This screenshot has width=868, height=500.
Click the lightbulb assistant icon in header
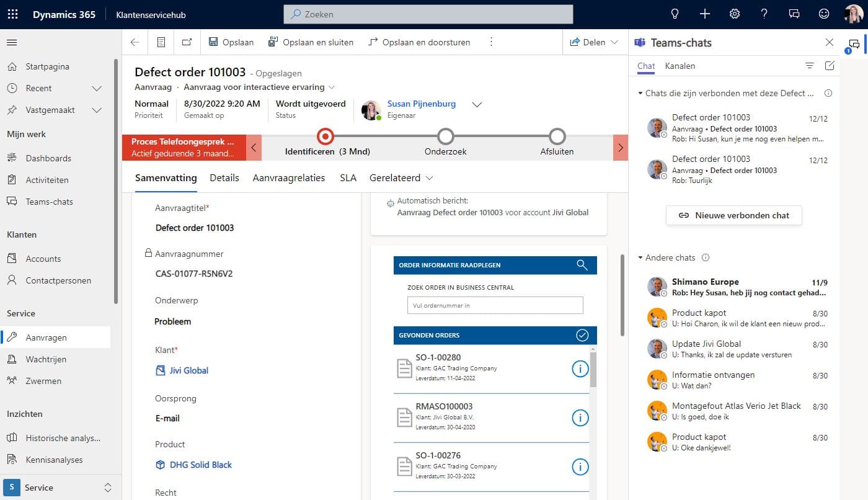click(x=675, y=14)
